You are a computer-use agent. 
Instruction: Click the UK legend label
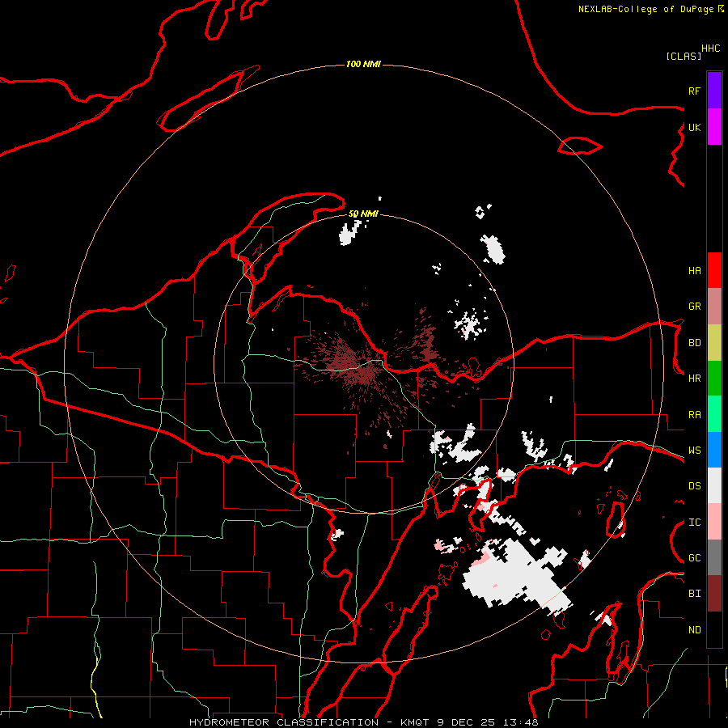click(x=694, y=127)
